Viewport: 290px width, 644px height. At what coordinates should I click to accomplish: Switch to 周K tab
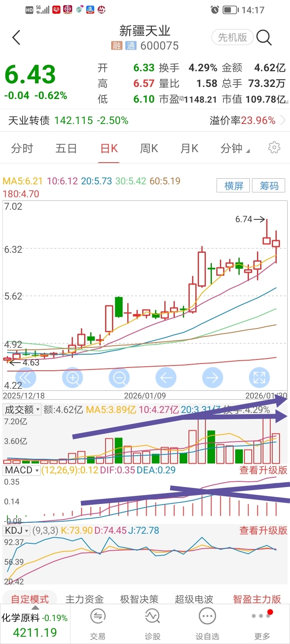[x=149, y=149]
